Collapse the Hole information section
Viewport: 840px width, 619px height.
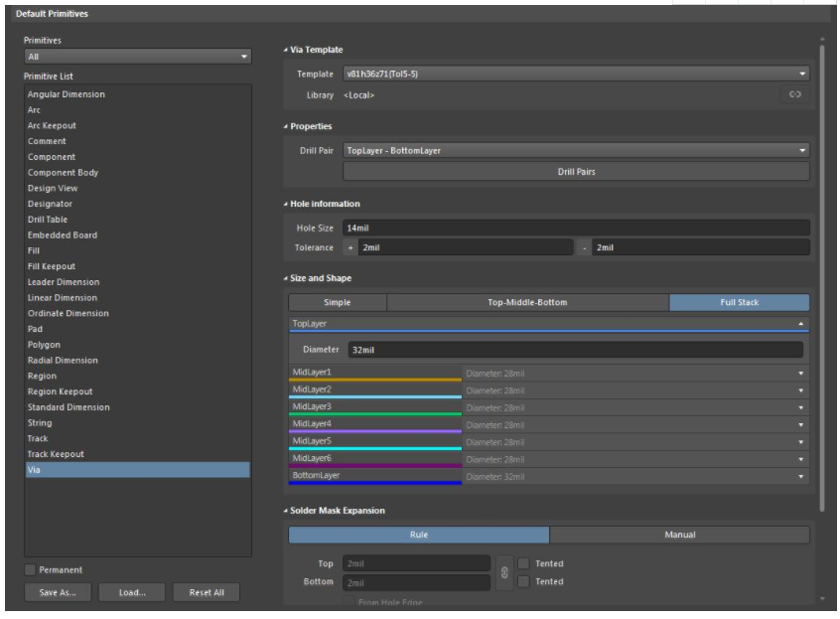pos(285,204)
